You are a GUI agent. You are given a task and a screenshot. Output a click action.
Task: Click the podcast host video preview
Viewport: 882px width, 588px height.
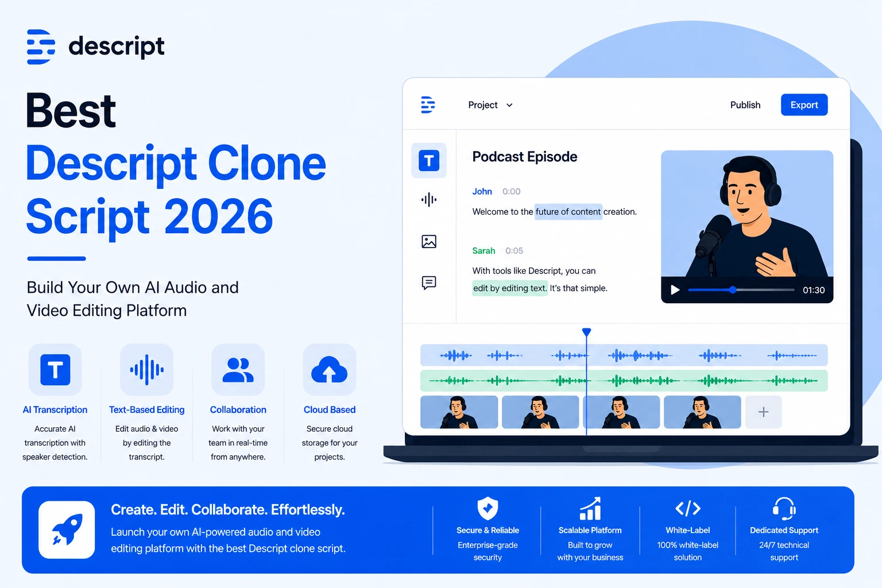[x=747, y=227]
